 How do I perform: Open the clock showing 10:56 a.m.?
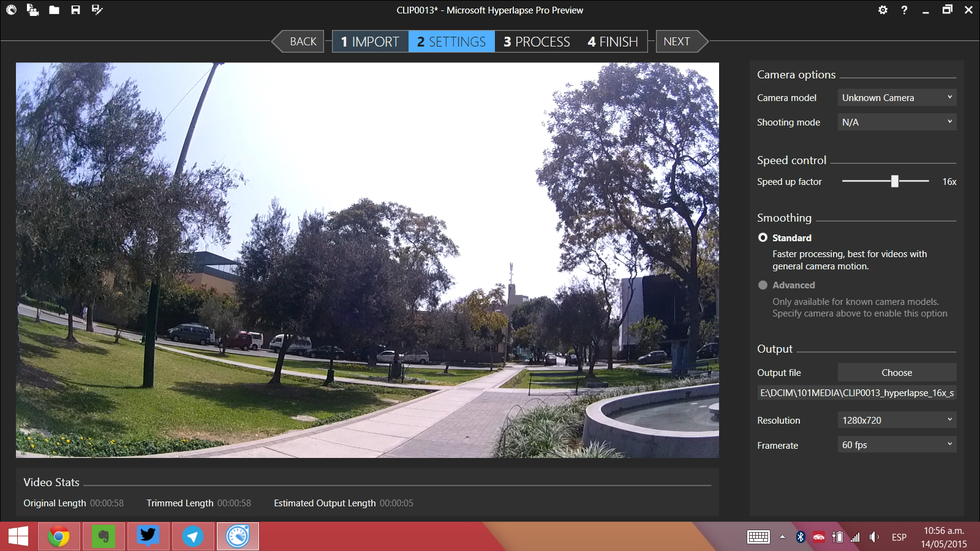point(944,537)
